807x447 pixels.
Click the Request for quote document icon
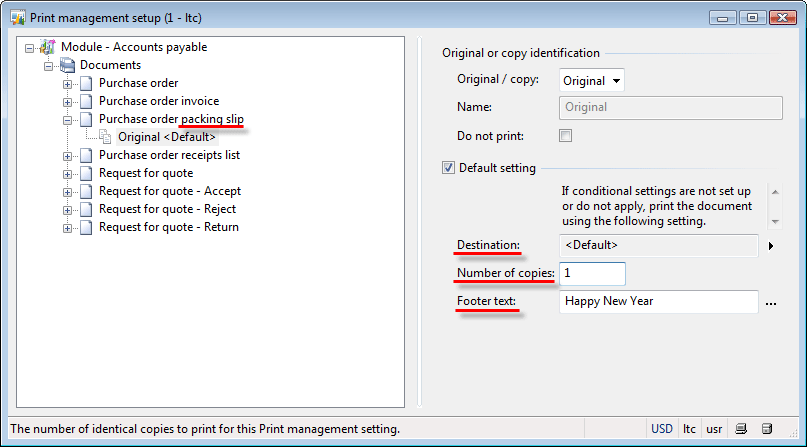[86, 173]
